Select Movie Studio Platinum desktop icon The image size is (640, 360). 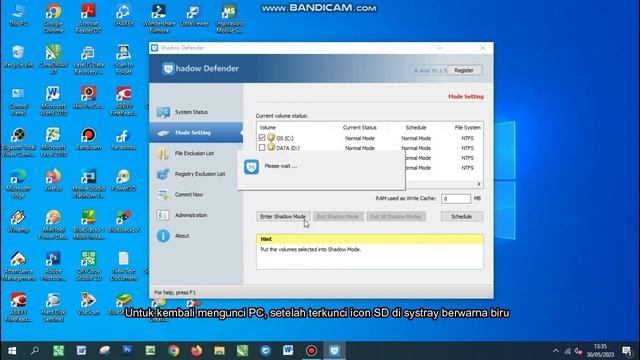pos(88,184)
